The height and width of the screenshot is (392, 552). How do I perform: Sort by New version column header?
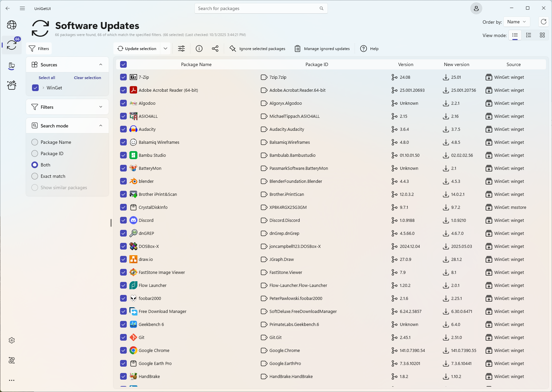tap(457, 64)
